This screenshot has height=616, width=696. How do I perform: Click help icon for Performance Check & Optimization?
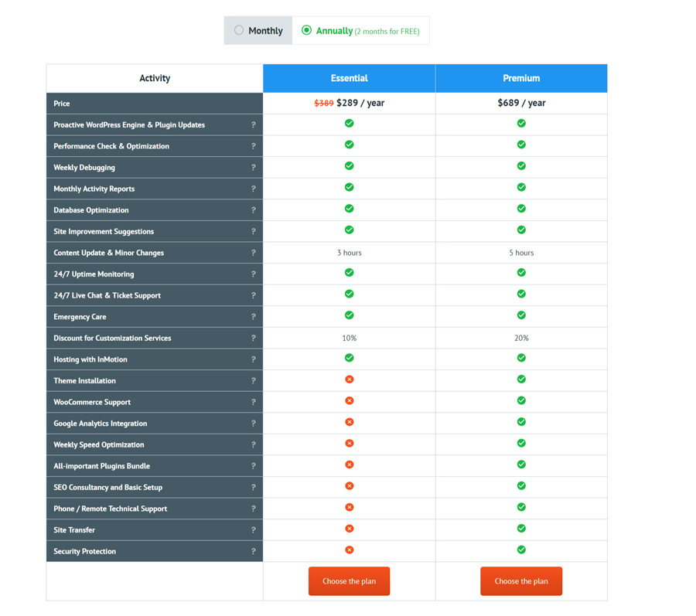(x=253, y=146)
